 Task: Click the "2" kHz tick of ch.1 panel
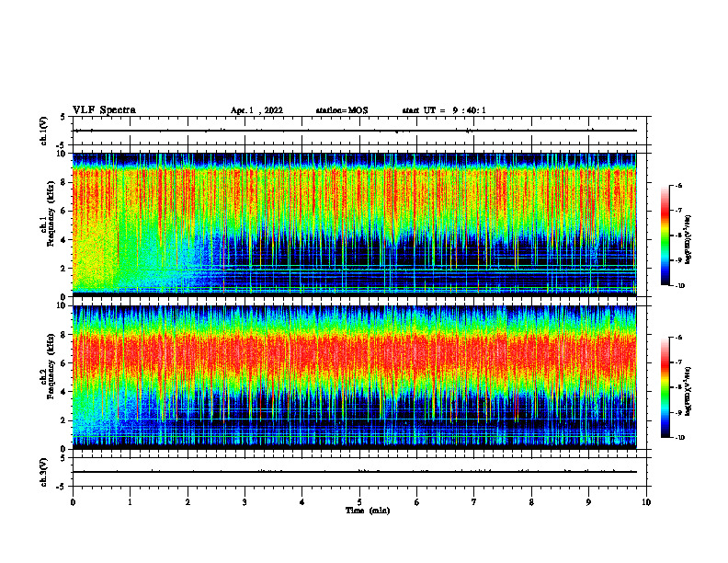(63, 269)
